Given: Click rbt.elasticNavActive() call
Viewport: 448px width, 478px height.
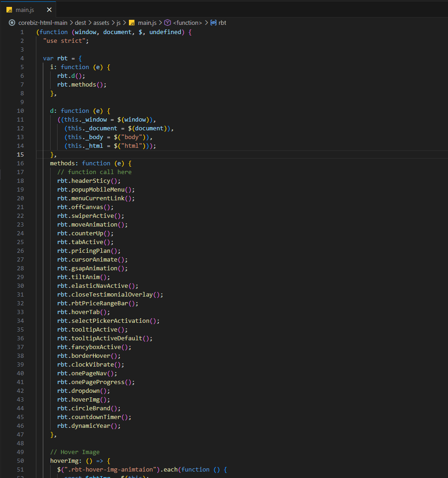Looking at the screenshot, I should pyautogui.click(x=98, y=286).
